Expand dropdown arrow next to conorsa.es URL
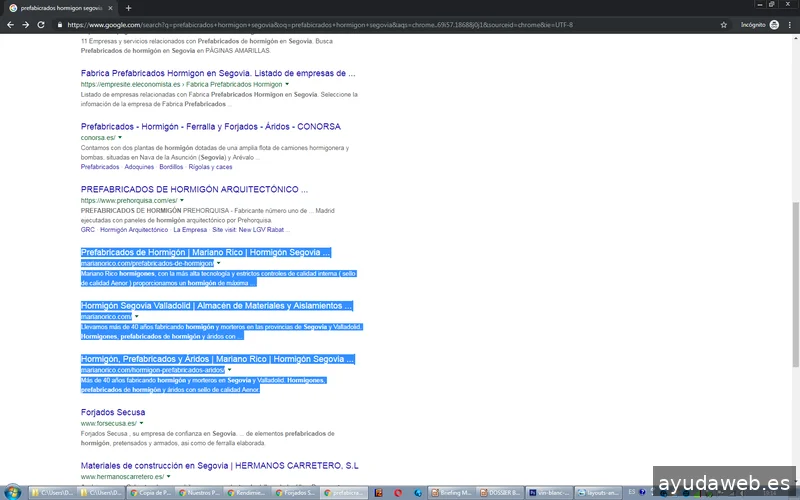The height and width of the screenshot is (500, 800). pyautogui.click(x=120, y=138)
